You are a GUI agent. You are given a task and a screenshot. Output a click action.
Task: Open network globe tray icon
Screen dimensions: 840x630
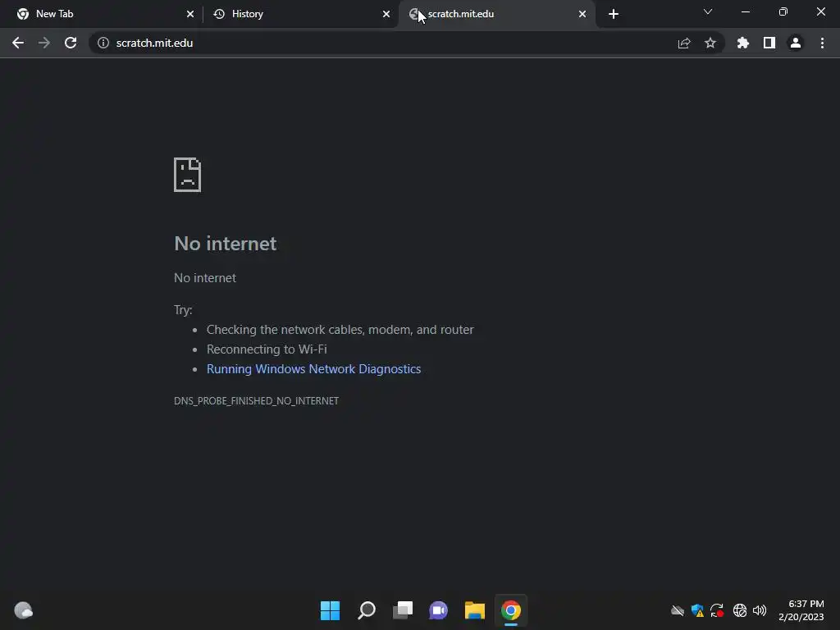(740, 610)
